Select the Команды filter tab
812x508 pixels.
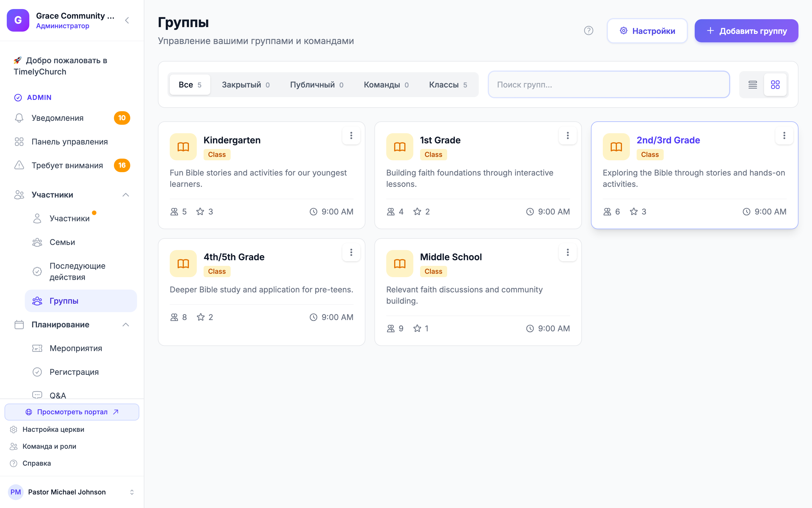click(x=386, y=85)
